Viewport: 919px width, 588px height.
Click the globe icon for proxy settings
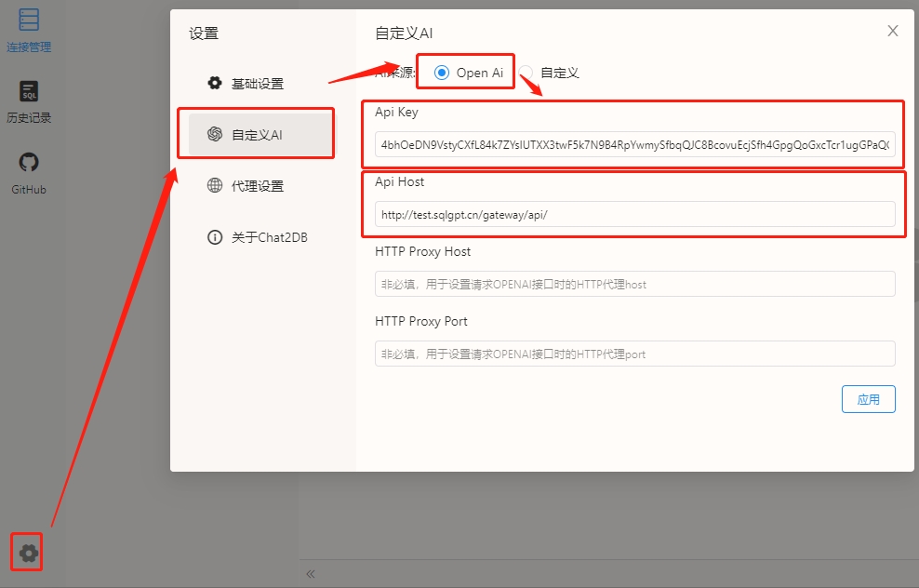click(215, 186)
